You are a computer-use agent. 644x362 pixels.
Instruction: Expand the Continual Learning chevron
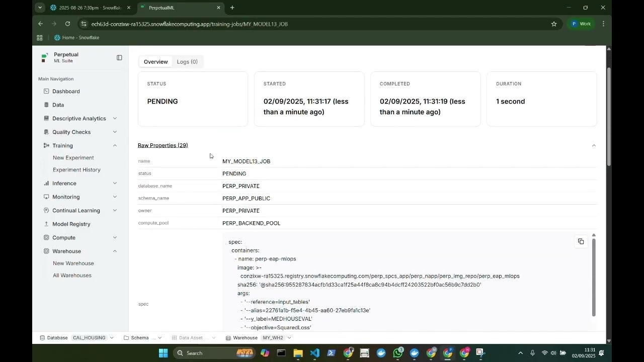(x=115, y=211)
